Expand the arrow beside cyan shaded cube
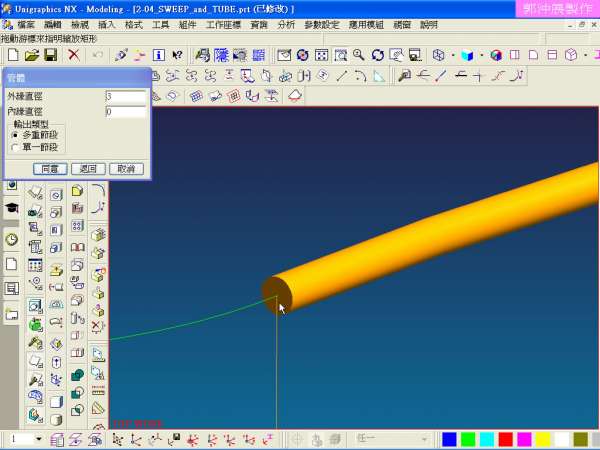This screenshot has height=450, width=600. [481, 55]
